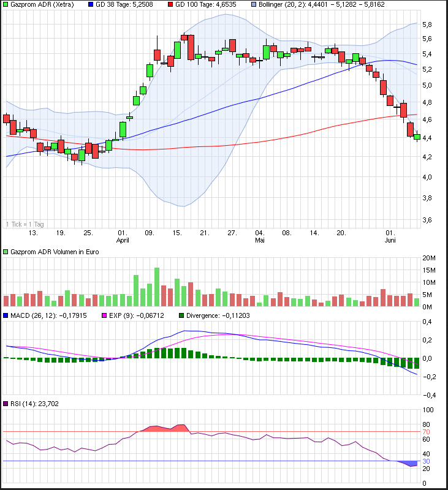Select the 'GD 38 Tage: 5,2508' legend text
The width and height of the screenshot is (448, 490).
click(x=124, y=5)
